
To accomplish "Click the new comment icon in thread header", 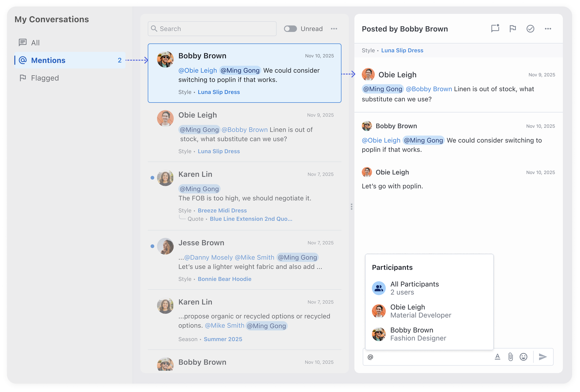I will point(495,29).
